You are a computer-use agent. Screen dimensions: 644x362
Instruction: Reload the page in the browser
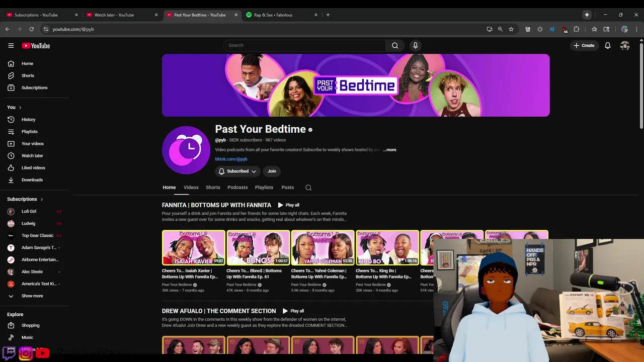tap(31, 29)
